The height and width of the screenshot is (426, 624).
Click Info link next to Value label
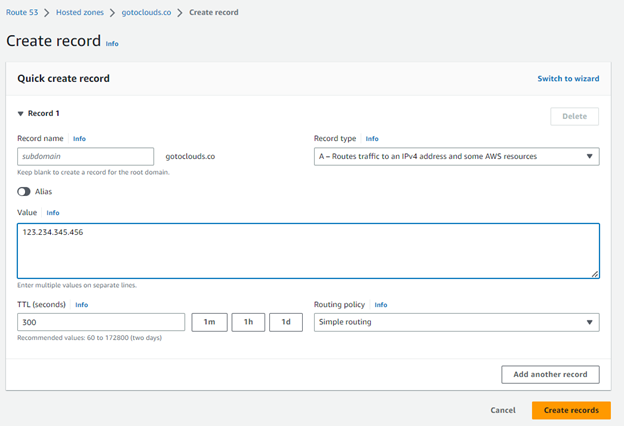(x=53, y=213)
